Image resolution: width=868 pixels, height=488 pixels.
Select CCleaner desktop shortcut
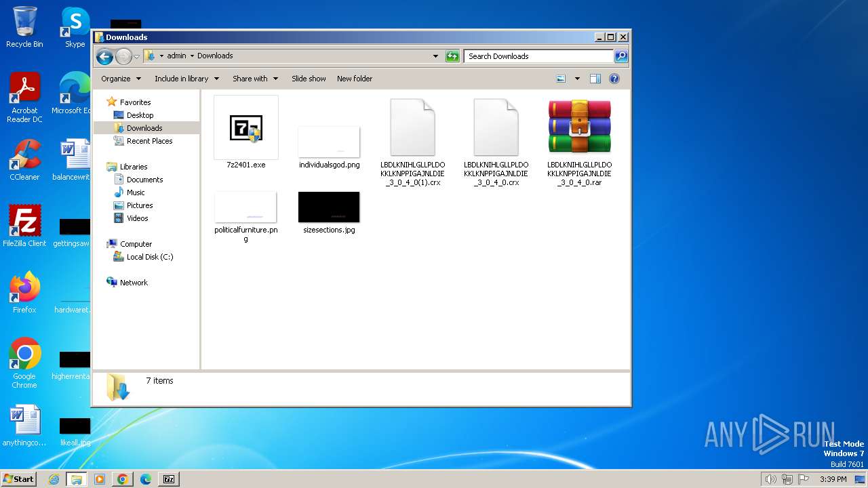pos(24,160)
